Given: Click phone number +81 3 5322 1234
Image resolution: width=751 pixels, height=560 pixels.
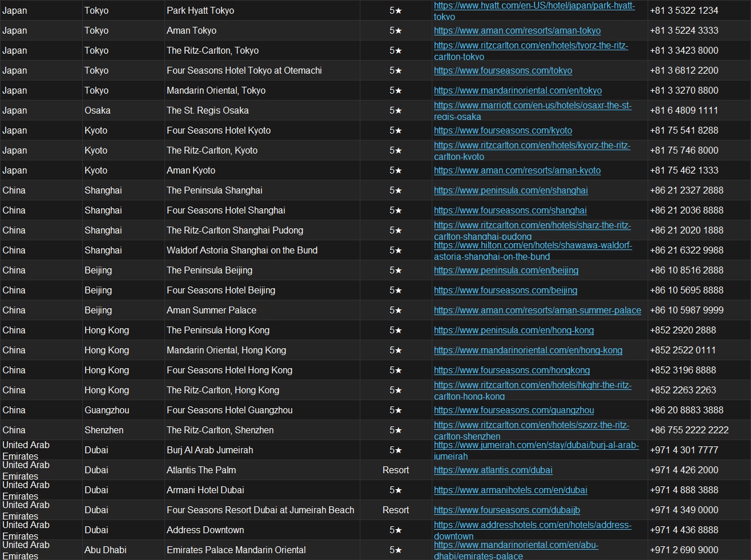Looking at the screenshot, I should point(684,11).
